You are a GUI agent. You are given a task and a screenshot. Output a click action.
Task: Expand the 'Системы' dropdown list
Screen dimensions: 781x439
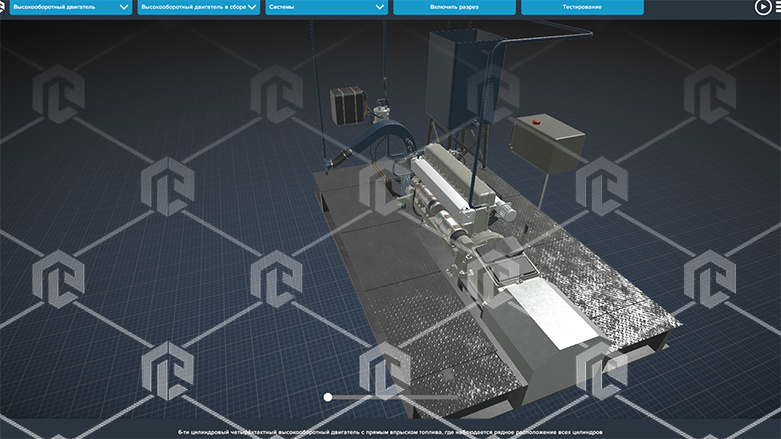click(326, 7)
